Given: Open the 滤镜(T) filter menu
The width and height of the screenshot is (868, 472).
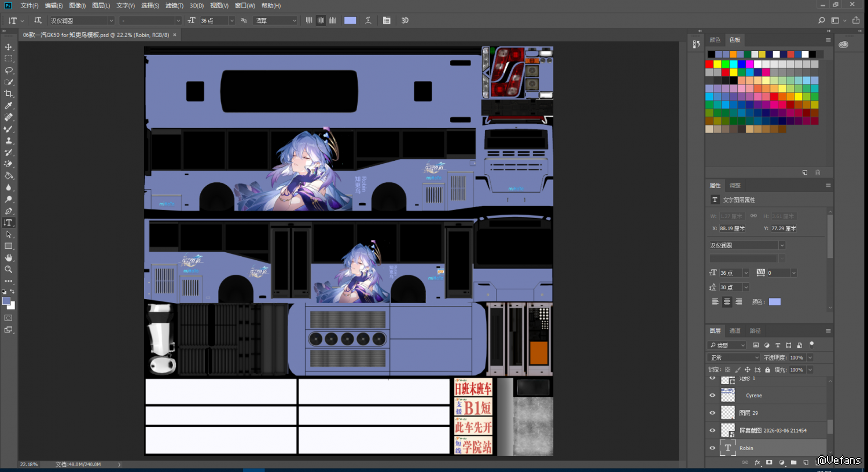Looking at the screenshot, I should (x=174, y=6).
